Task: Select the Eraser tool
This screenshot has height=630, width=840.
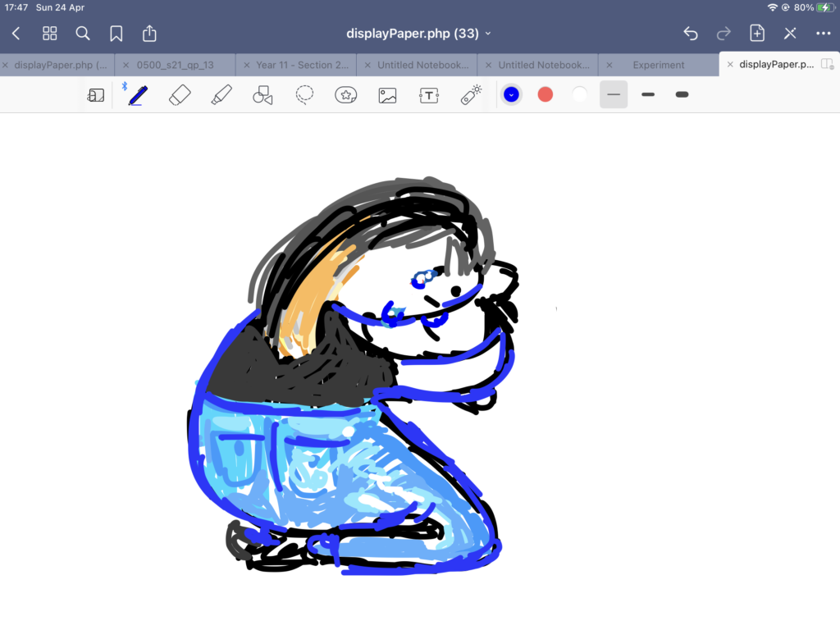Action: click(x=180, y=95)
